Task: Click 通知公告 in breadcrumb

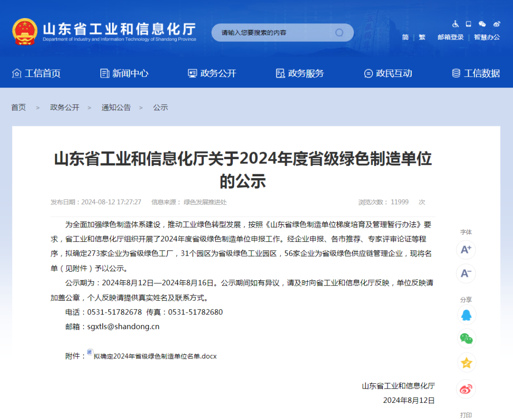Action: 116,107
